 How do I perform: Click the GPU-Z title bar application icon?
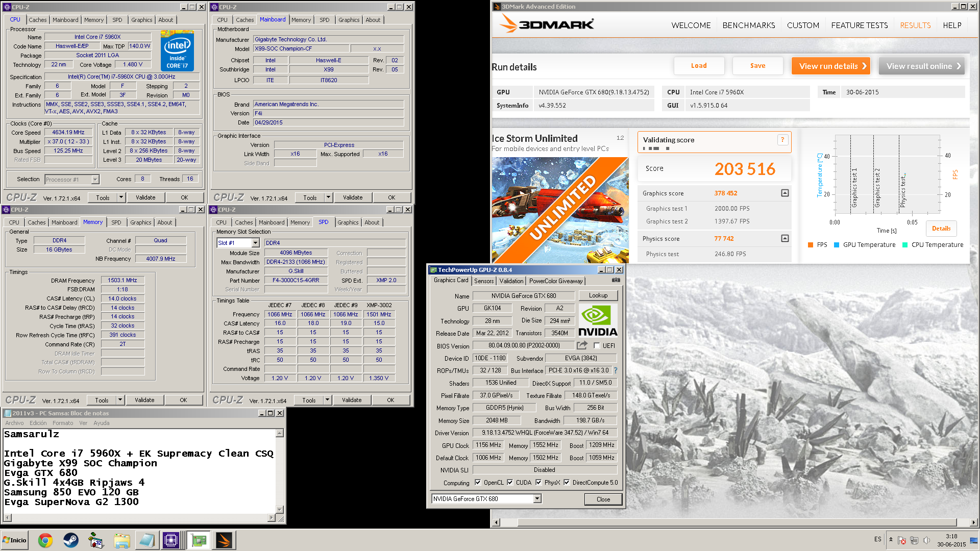click(433, 270)
